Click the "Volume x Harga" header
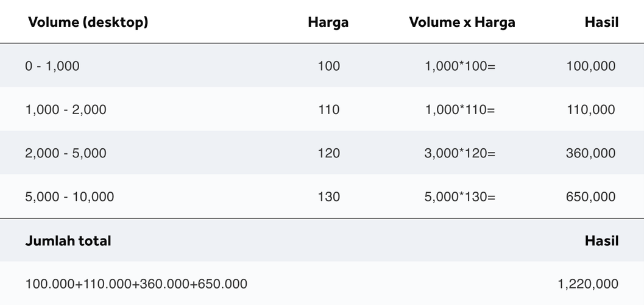This screenshot has height=305, width=644. click(x=462, y=23)
